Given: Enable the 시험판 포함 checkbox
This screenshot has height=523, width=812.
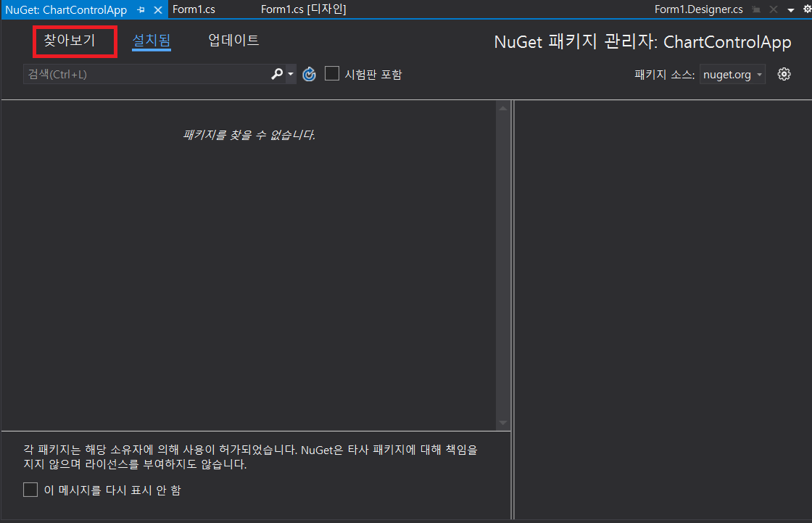Looking at the screenshot, I should point(332,73).
